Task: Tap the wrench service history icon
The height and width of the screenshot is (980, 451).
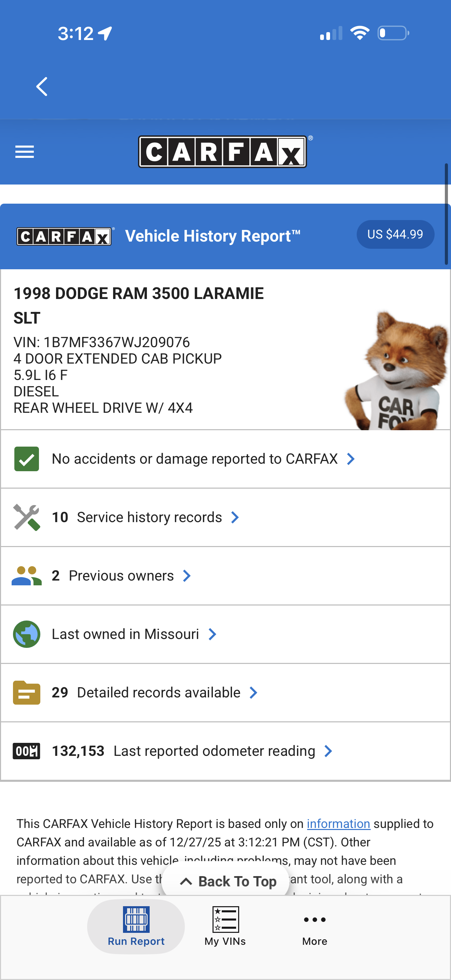Action: 27,517
